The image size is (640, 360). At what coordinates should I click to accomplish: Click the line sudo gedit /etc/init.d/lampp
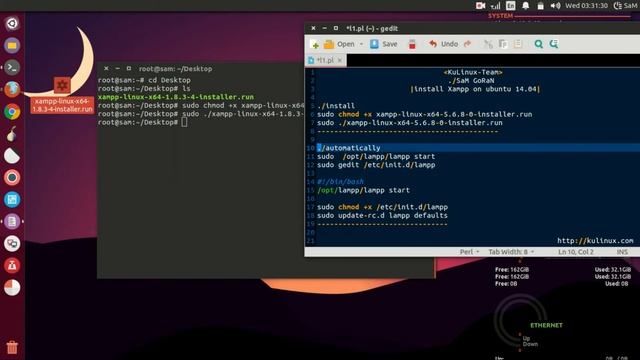coord(376,165)
